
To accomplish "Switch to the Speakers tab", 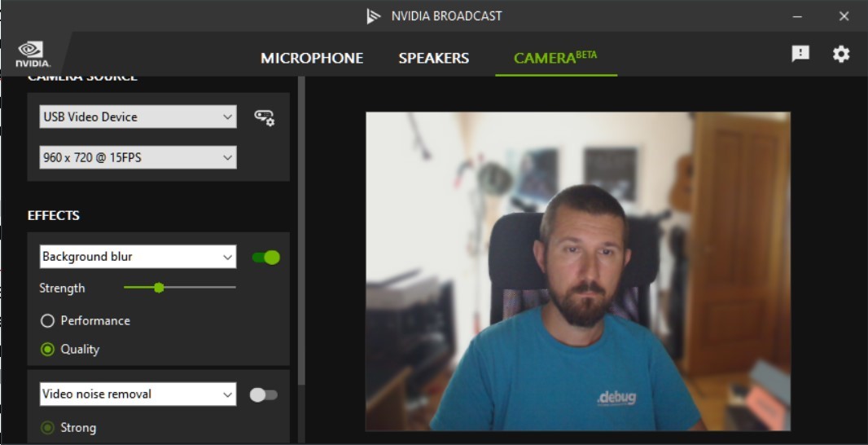I will 433,58.
